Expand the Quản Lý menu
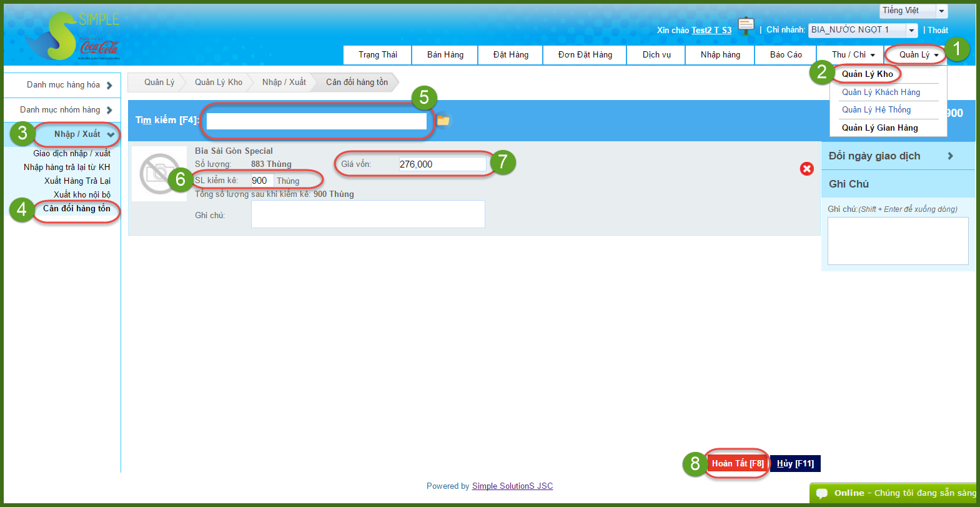 (918, 55)
